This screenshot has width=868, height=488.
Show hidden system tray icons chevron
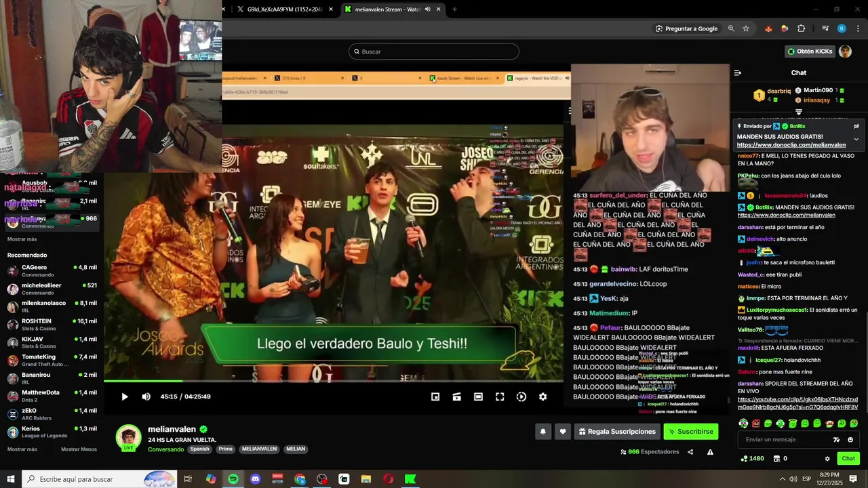click(782, 479)
